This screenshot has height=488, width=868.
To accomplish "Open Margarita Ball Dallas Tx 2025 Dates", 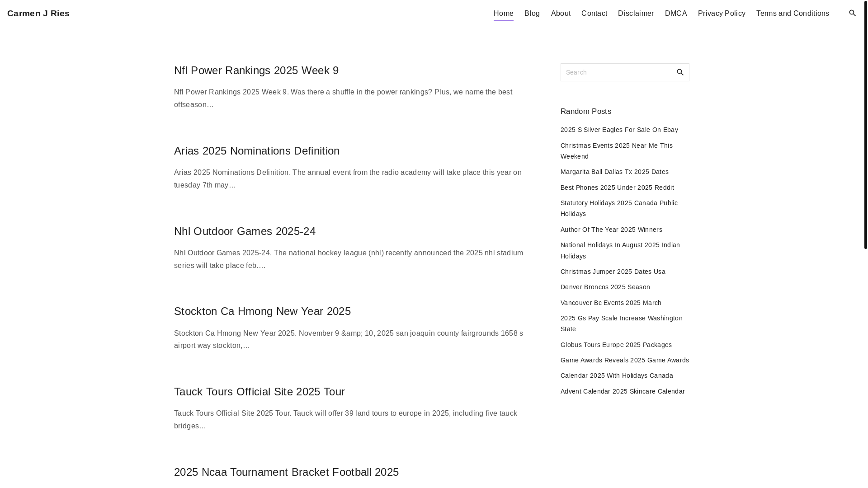I will click(x=614, y=172).
